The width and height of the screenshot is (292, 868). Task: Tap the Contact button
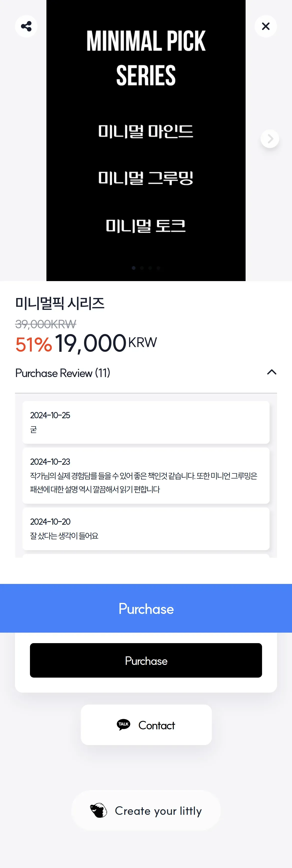[146, 725]
